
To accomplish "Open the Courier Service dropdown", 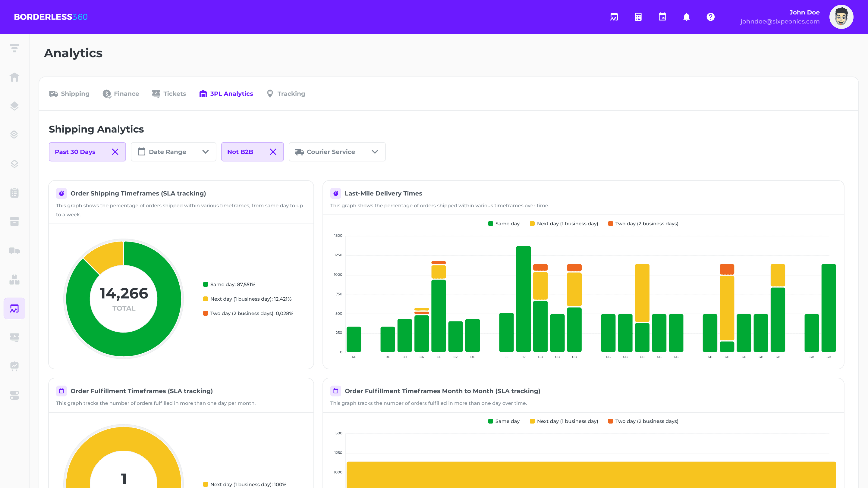I will click(x=337, y=152).
